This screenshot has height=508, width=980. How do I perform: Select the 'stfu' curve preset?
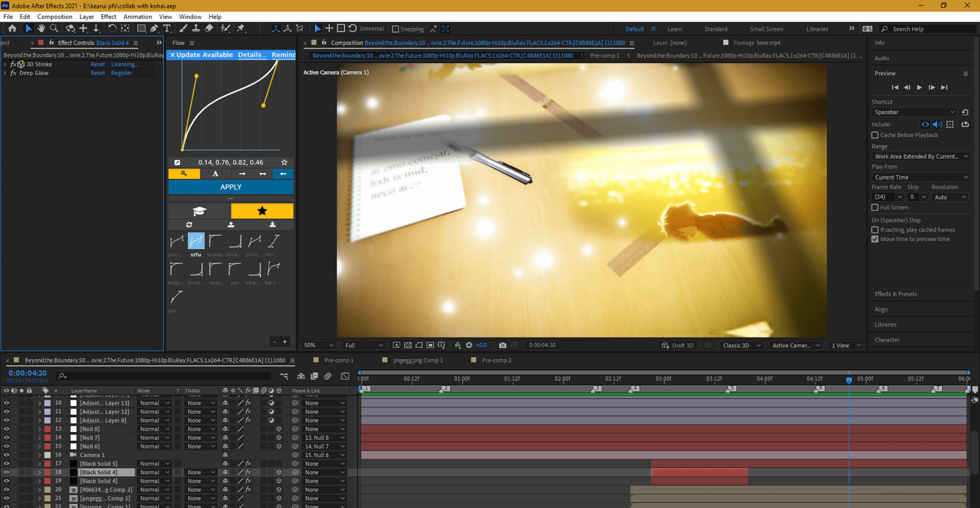coord(196,241)
